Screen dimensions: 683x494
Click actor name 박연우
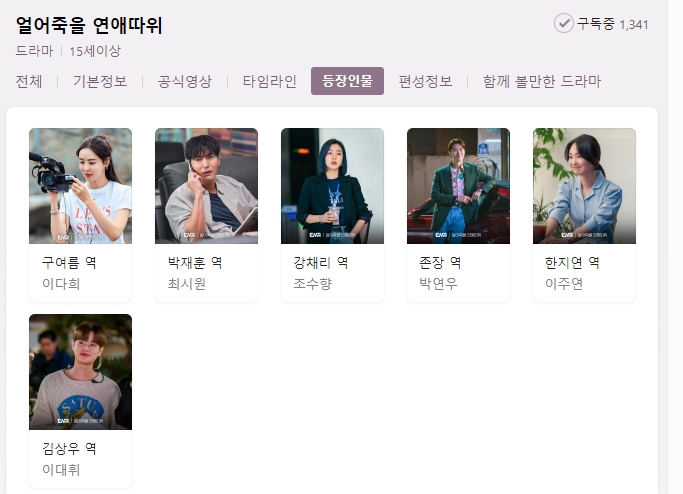click(438, 284)
